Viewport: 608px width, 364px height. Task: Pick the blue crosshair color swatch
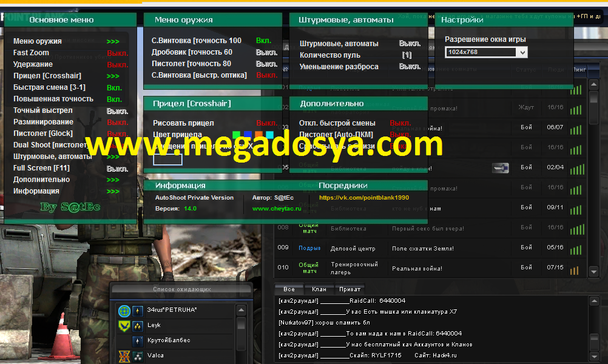(x=248, y=135)
